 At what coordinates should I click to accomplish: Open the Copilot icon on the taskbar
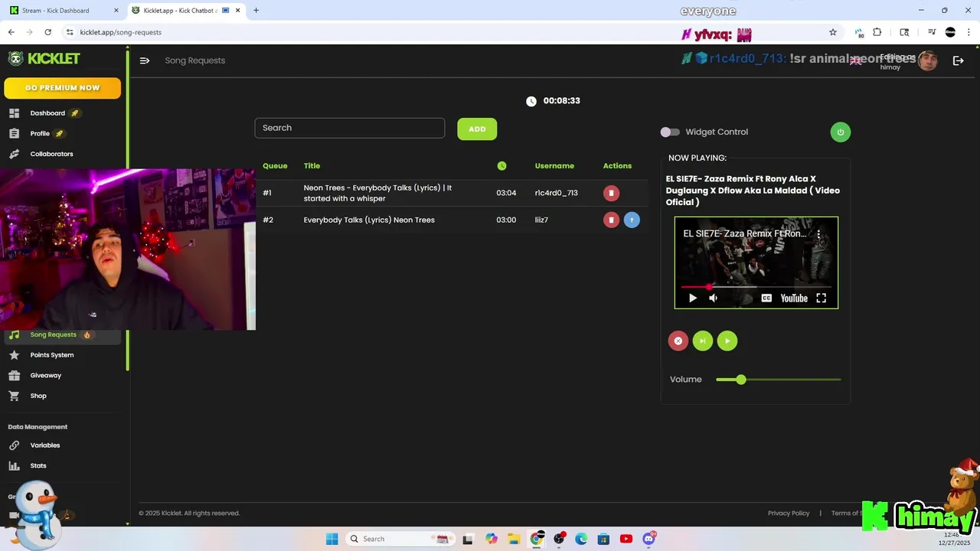coord(492,539)
